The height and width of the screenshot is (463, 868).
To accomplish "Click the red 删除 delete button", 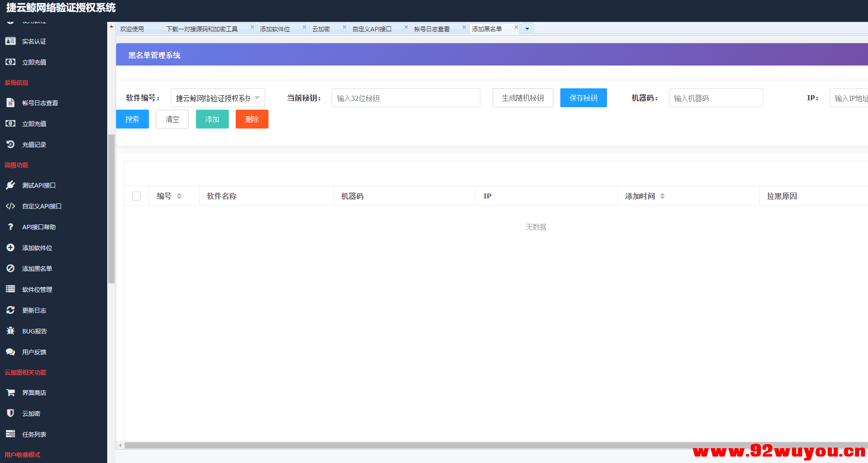I will pyautogui.click(x=252, y=119).
